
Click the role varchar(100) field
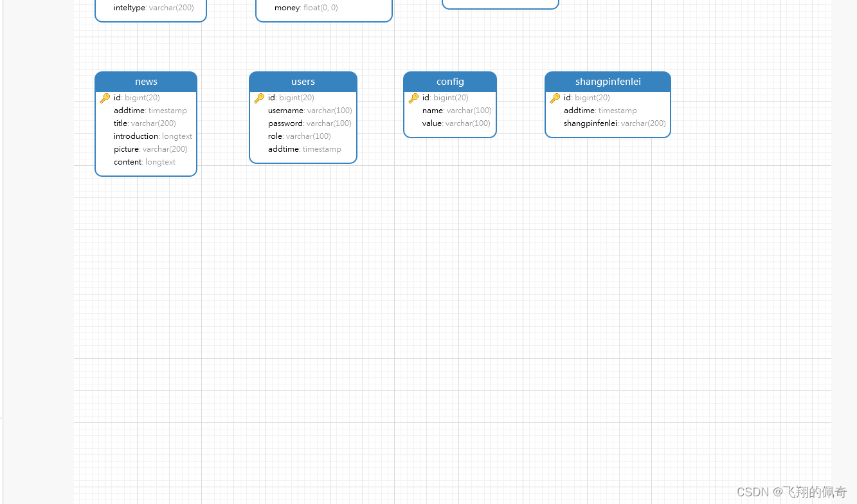(x=300, y=136)
